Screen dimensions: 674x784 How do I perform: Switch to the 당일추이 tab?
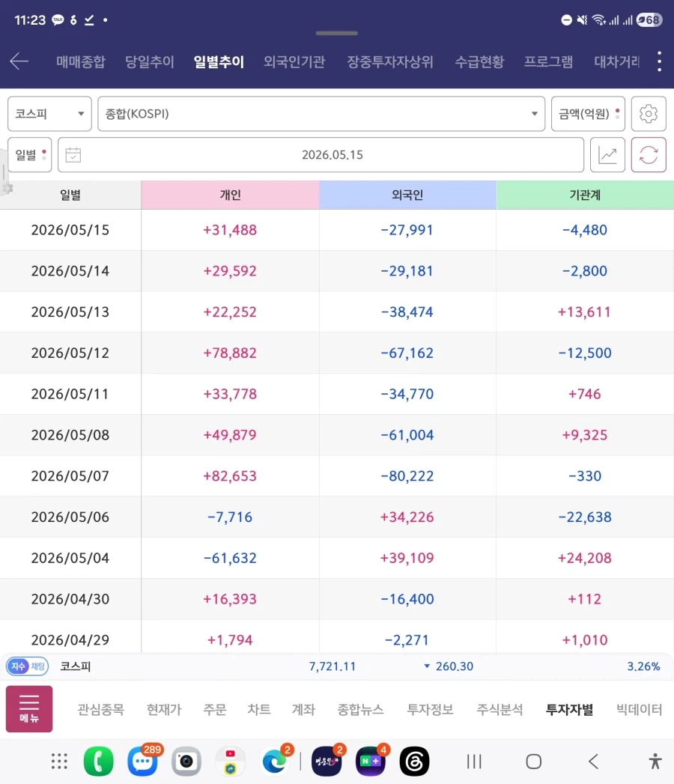149,61
